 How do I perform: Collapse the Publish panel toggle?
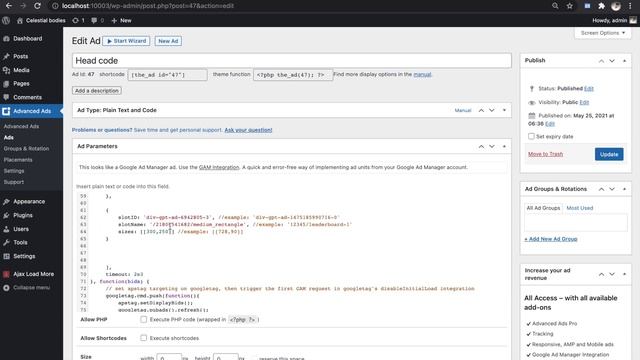coord(624,60)
